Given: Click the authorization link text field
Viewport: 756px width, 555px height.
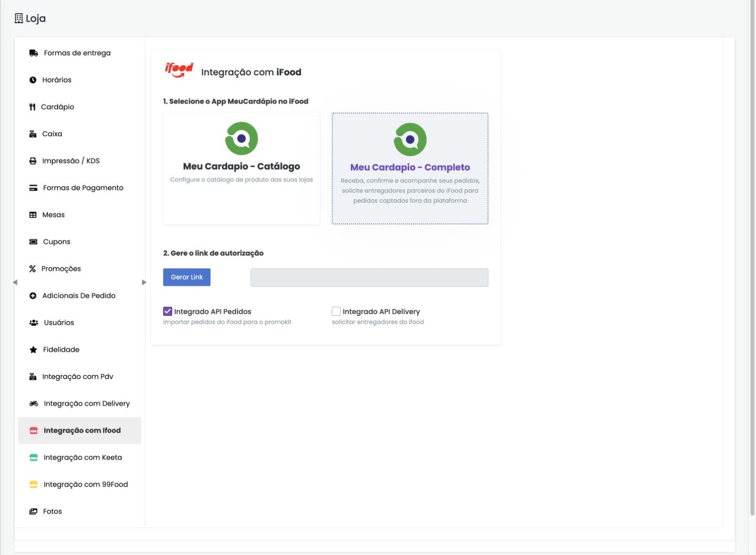Looking at the screenshot, I should pos(369,277).
